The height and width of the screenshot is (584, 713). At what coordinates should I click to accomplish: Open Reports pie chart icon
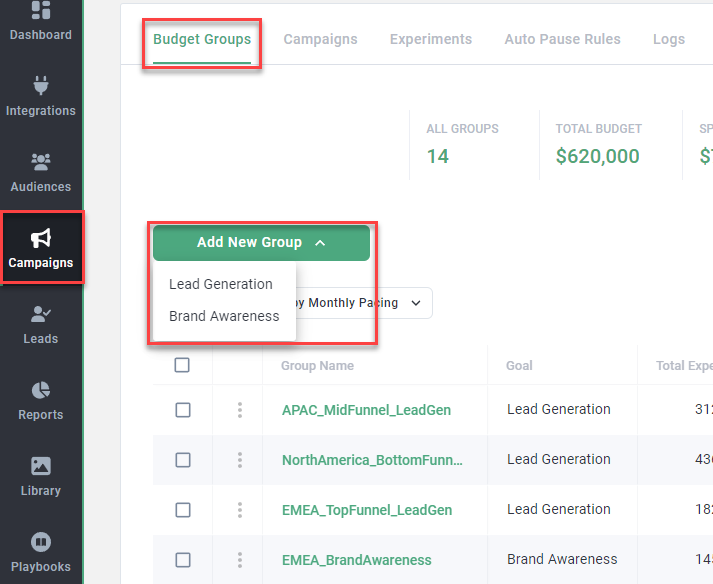point(41,390)
